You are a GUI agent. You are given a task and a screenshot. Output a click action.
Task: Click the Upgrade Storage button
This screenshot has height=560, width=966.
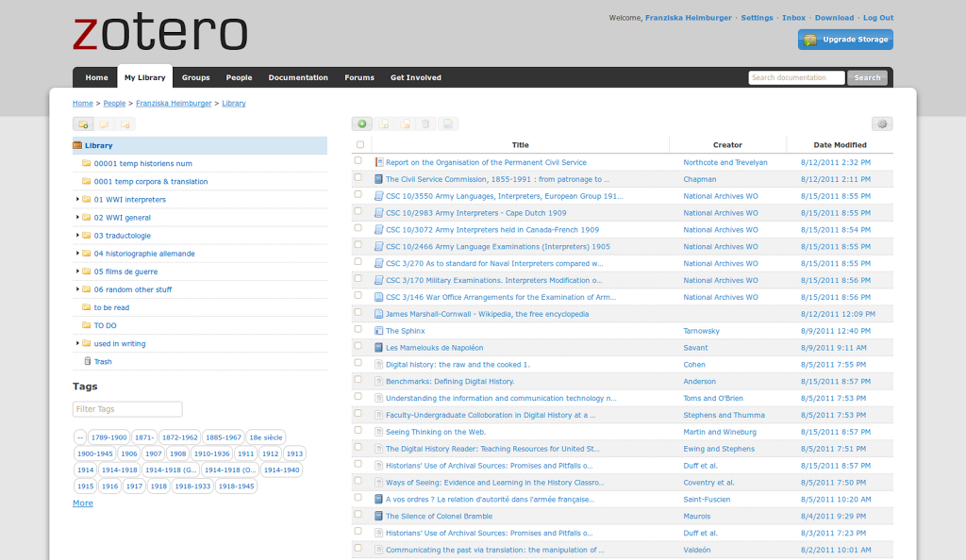[x=845, y=40]
